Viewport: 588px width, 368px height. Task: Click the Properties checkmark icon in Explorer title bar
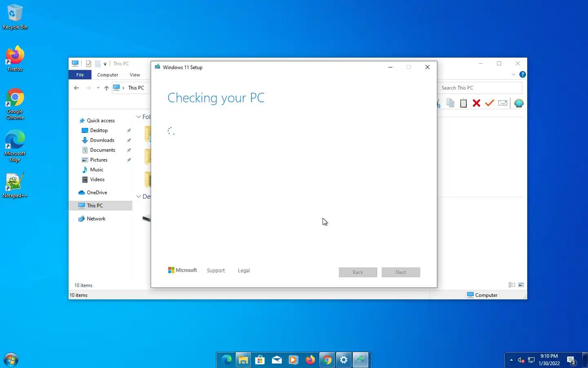89,64
